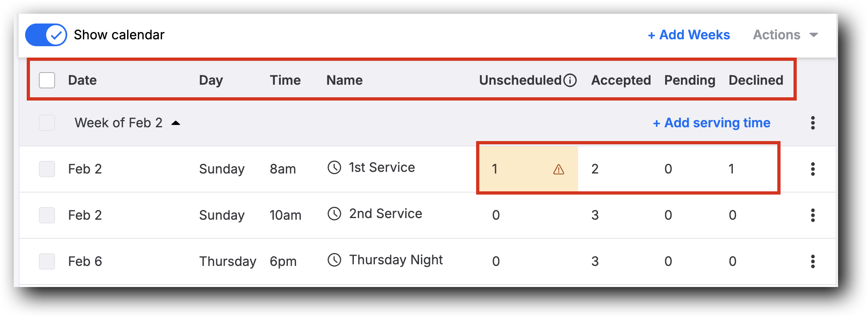Check the select-all checkbox in the header
The height and width of the screenshot is (317, 868).
(x=47, y=80)
